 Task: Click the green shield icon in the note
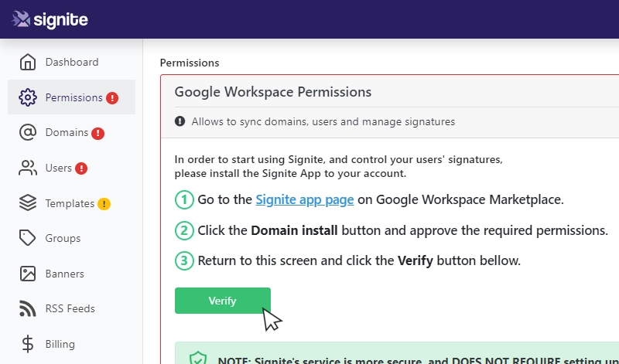pyautogui.click(x=198, y=358)
